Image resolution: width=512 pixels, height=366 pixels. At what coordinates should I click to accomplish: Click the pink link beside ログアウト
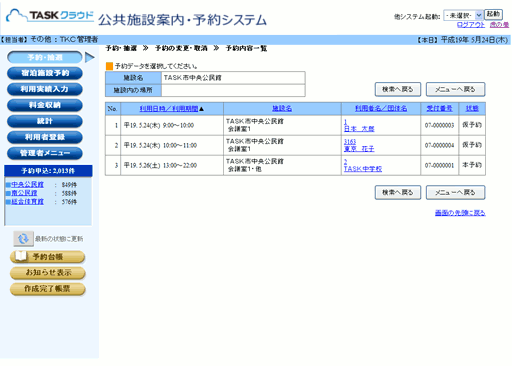pyautogui.click(x=499, y=25)
